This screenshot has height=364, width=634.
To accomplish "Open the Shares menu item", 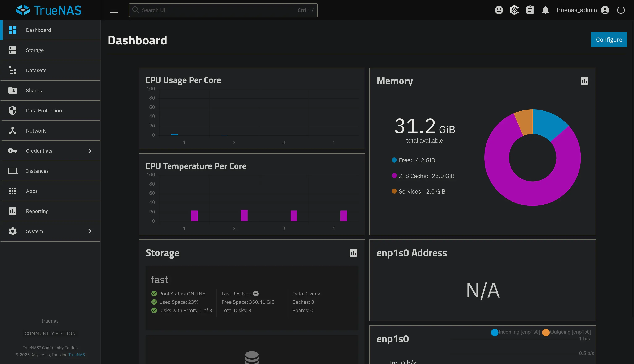I will point(50,90).
